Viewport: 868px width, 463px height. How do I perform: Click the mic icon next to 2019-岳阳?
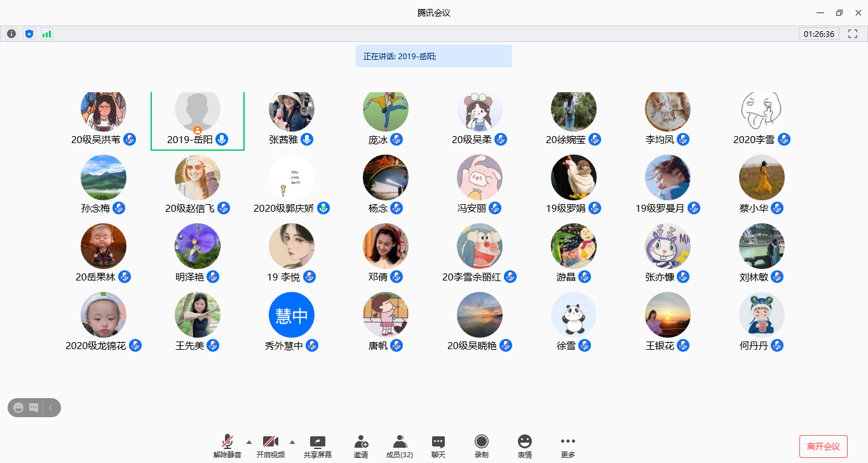[222, 139]
